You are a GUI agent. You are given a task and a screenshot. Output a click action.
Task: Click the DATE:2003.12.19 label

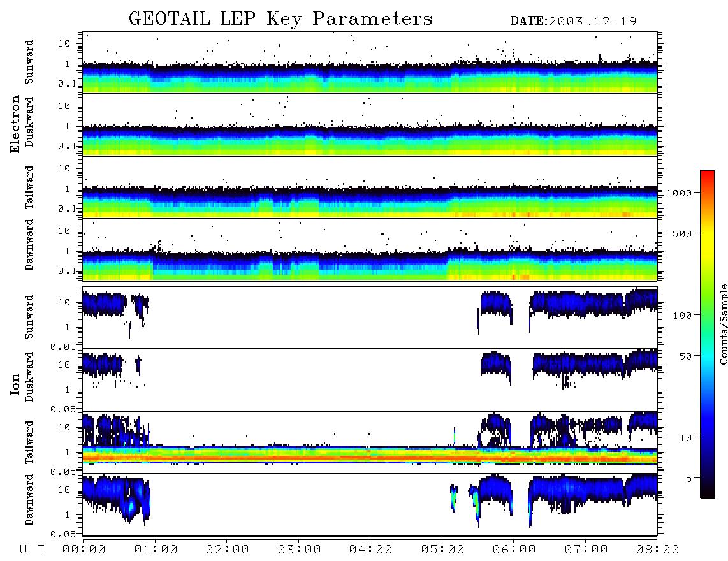tap(573, 22)
